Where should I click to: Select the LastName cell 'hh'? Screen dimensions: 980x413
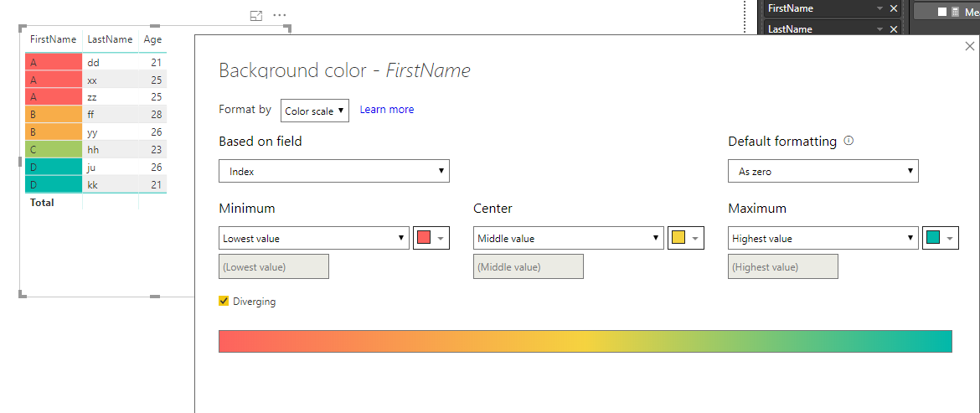click(x=110, y=150)
